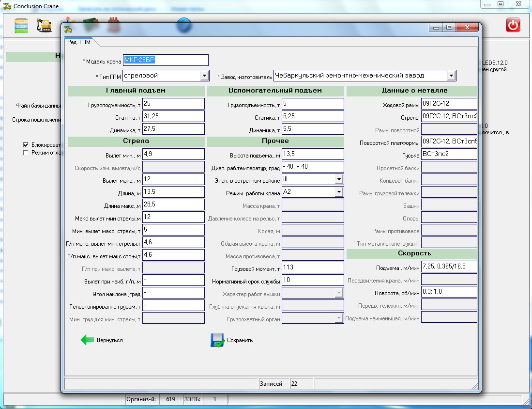This screenshot has width=532, height=409.
Task: Click Поворота, об/мин field
Action: coord(449,292)
